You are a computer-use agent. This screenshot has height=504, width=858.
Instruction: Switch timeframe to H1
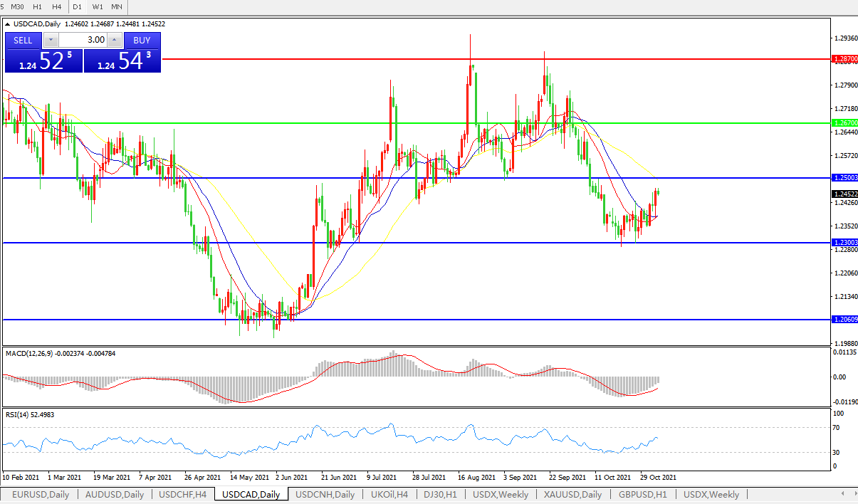(x=38, y=6)
